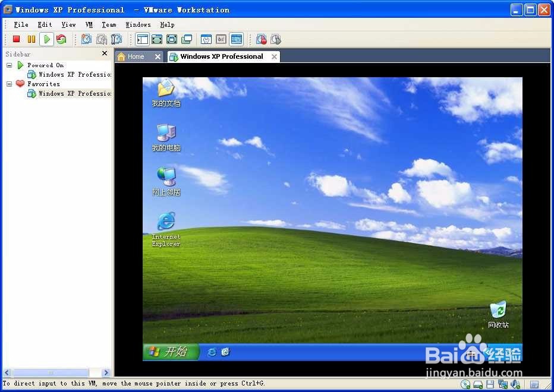Click the Powered On label in sidebar
This screenshot has width=554, height=392.
pos(46,65)
